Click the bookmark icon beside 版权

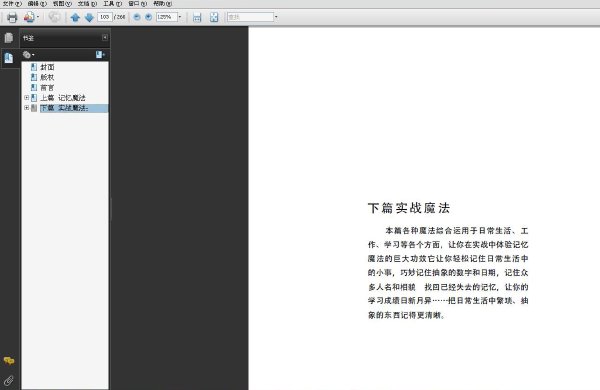(34, 77)
